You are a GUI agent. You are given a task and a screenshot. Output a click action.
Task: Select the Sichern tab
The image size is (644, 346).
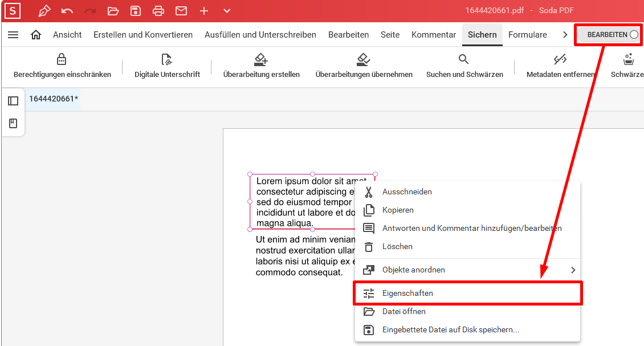[x=482, y=35]
